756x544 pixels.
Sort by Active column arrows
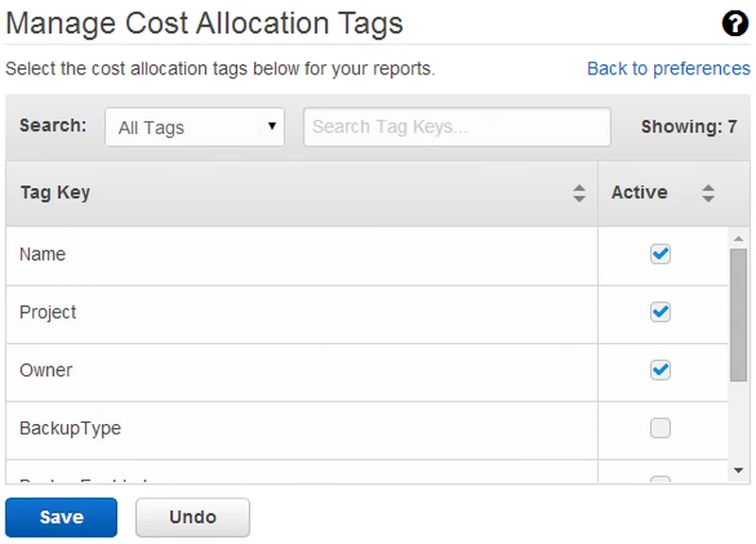point(708,194)
